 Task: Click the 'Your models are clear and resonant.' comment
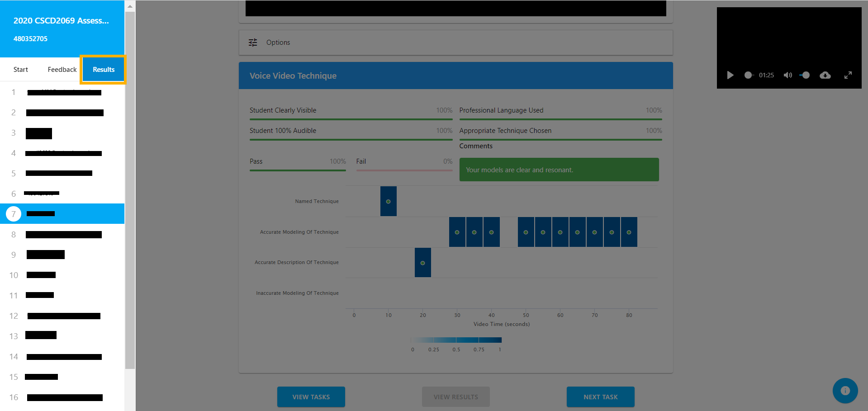(x=559, y=170)
